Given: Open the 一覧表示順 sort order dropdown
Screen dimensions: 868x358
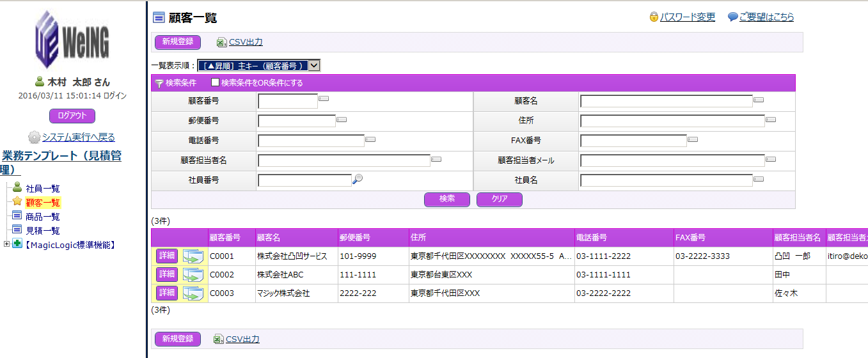Looking at the screenshot, I should click(313, 65).
